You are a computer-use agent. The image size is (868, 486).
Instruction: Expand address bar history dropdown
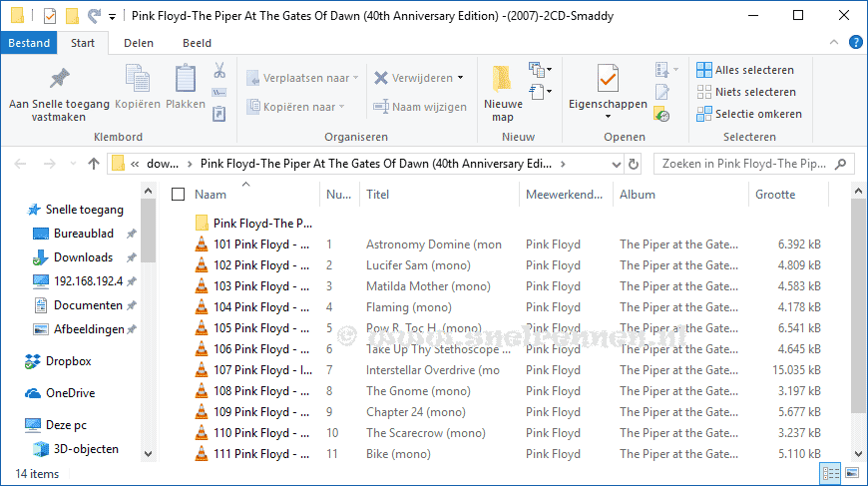pyautogui.click(x=617, y=164)
